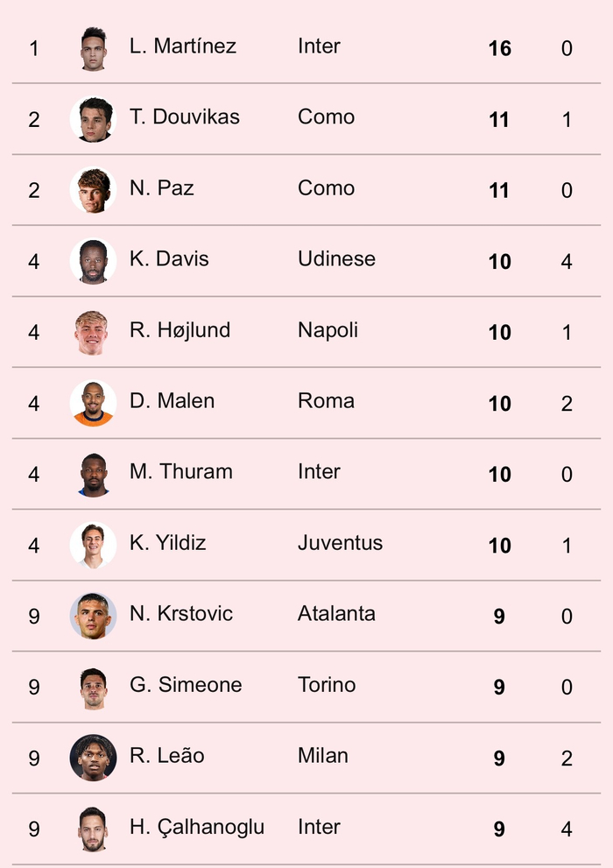This screenshot has width=613, height=868.
Task: Open the Juventus team page
Action: 340,543
